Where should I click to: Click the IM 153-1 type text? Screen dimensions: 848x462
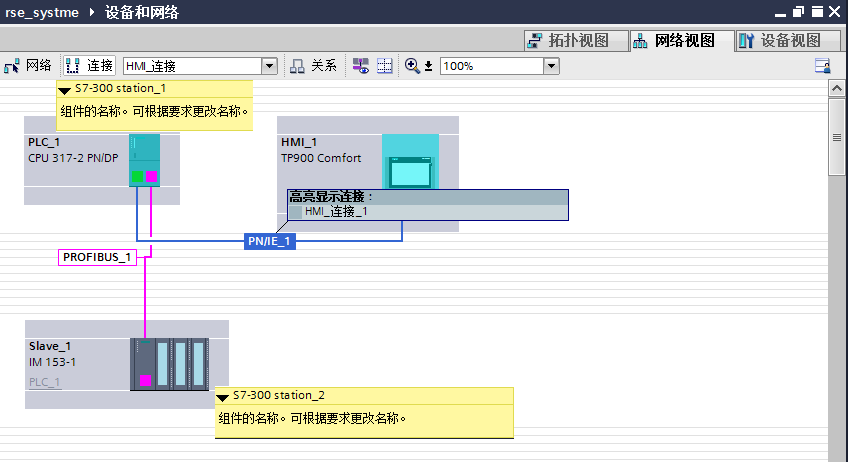(52, 362)
